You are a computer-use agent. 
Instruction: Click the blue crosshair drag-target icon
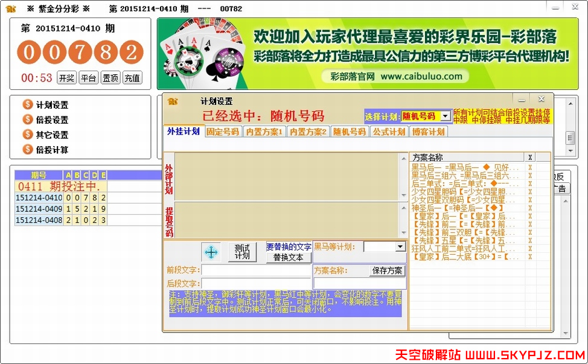point(211,252)
